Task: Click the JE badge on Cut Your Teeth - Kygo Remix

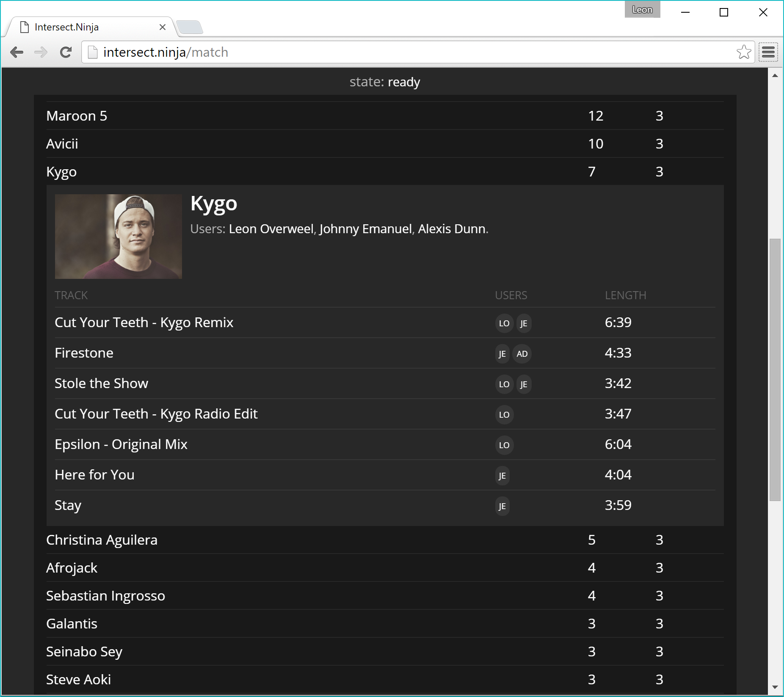Action: tap(524, 323)
